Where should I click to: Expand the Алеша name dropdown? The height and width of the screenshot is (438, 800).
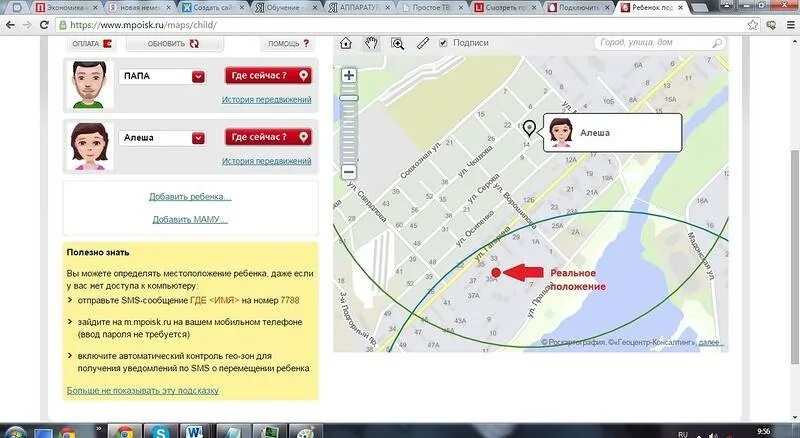pyautogui.click(x=198, y=138)
